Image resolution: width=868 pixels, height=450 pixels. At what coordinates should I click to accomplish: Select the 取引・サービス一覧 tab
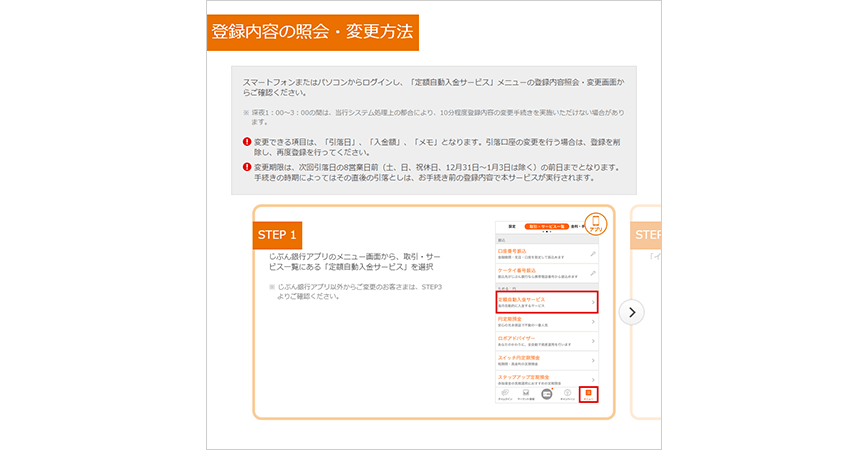tap(546, 228)
